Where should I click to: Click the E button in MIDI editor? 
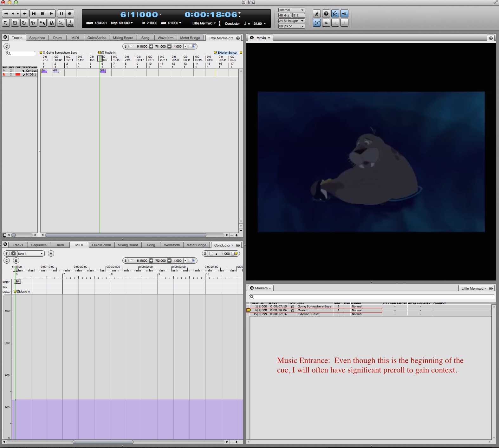(x=16, y=260)
